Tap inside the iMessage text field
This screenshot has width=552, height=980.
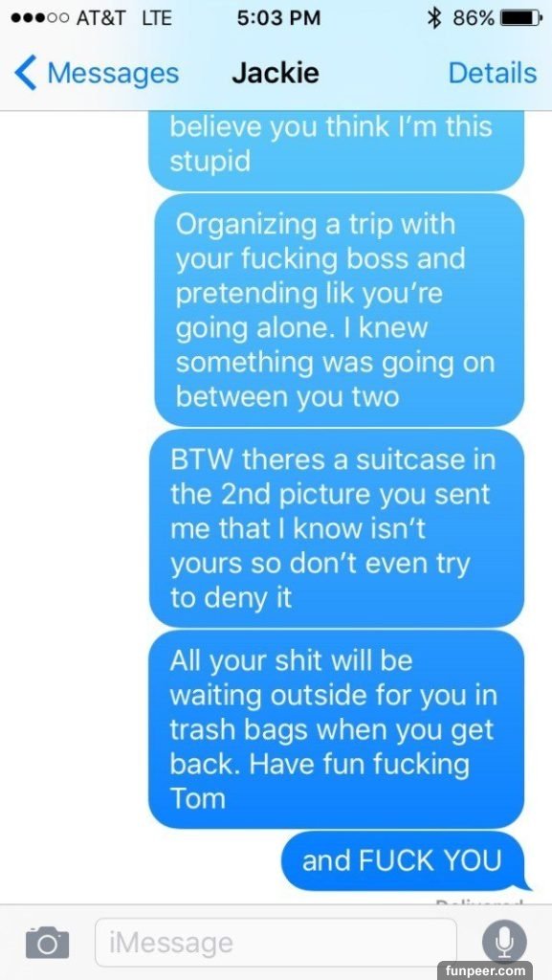click(276, 943)
